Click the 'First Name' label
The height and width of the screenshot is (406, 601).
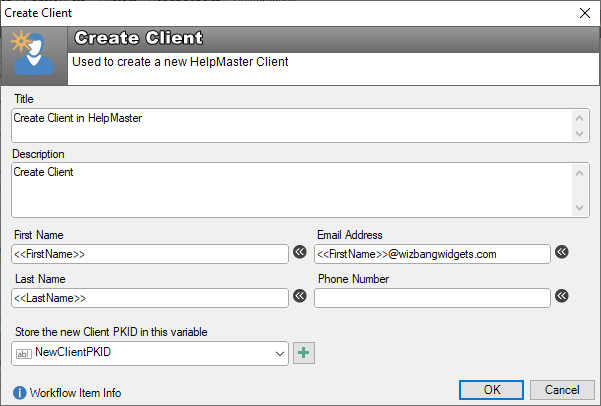click(39, 235)
